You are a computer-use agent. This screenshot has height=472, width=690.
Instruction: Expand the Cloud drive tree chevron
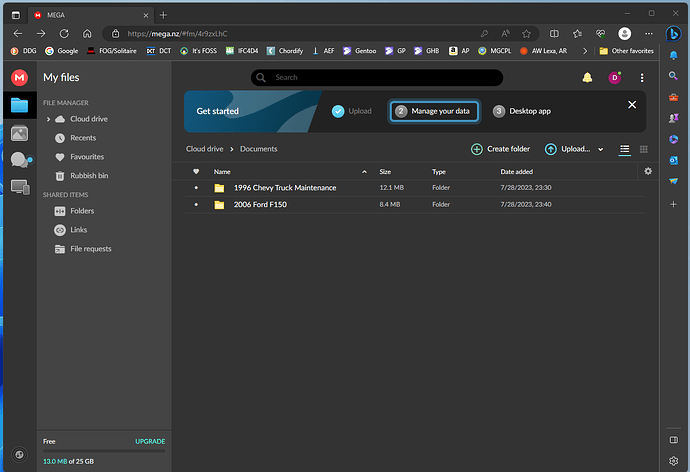[48, 119]
